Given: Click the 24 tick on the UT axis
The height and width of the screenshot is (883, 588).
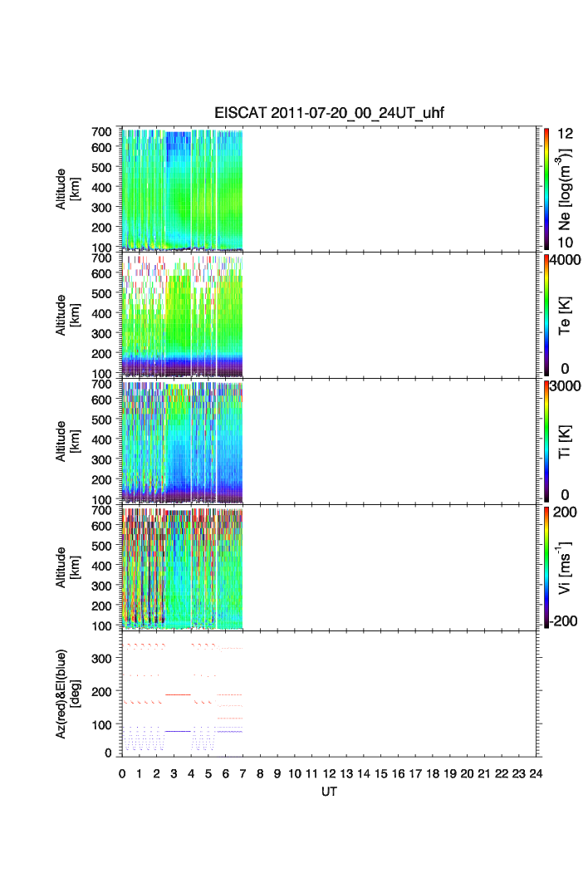Looking at the screenshot, I should click(536, 773).
